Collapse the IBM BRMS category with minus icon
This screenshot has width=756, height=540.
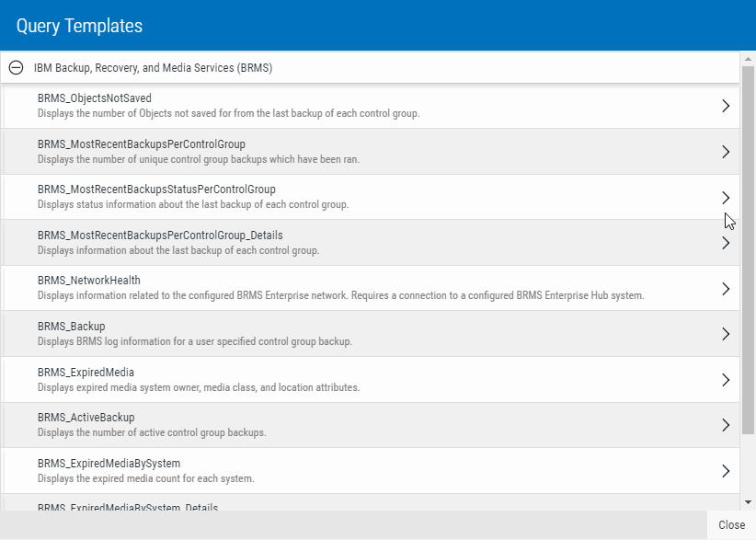click(x=16, y=67)
